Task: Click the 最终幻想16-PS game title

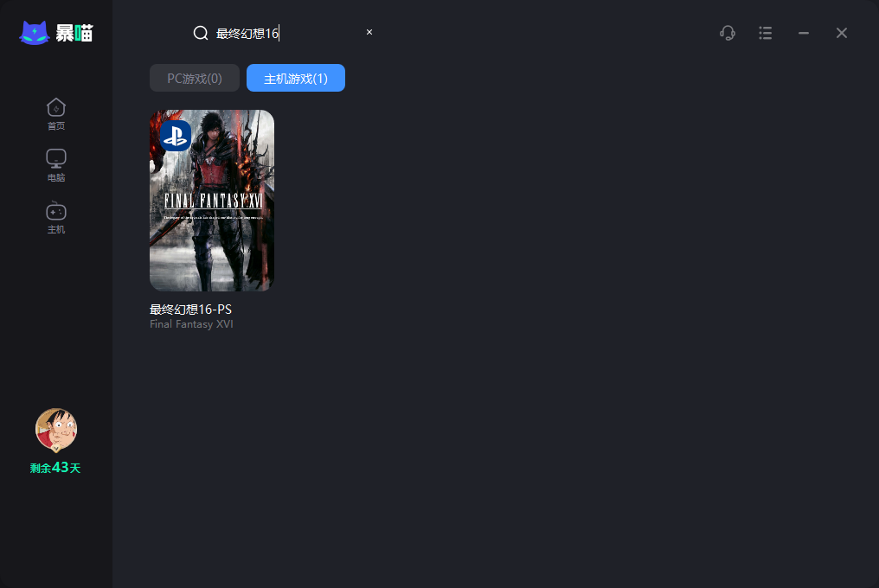Action: pyautogui.click(x=190, y=310)
